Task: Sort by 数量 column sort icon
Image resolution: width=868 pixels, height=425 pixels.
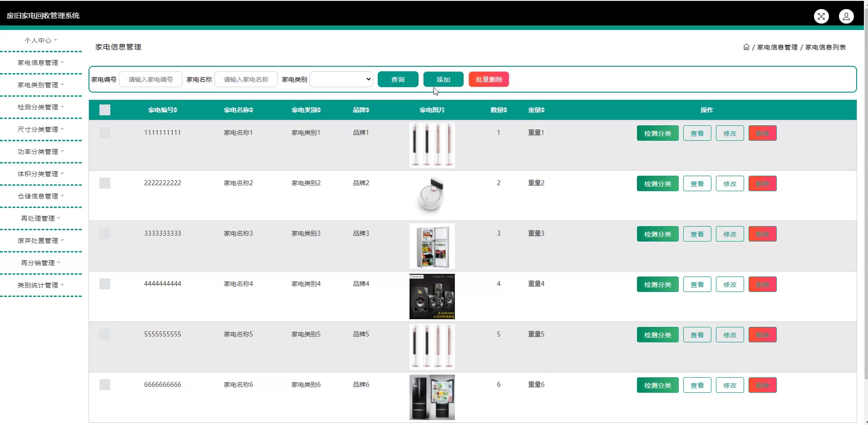Action: tap(505, 110)
